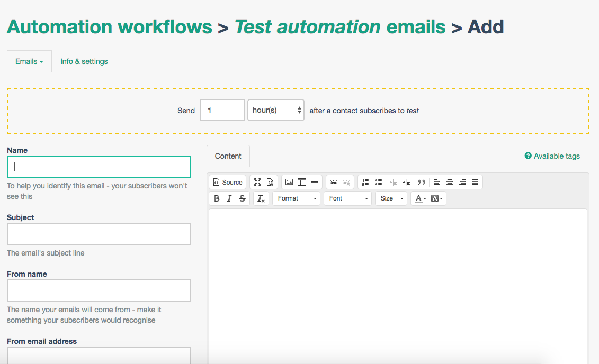Click the remove formatting icon

(x=261, y=198)
